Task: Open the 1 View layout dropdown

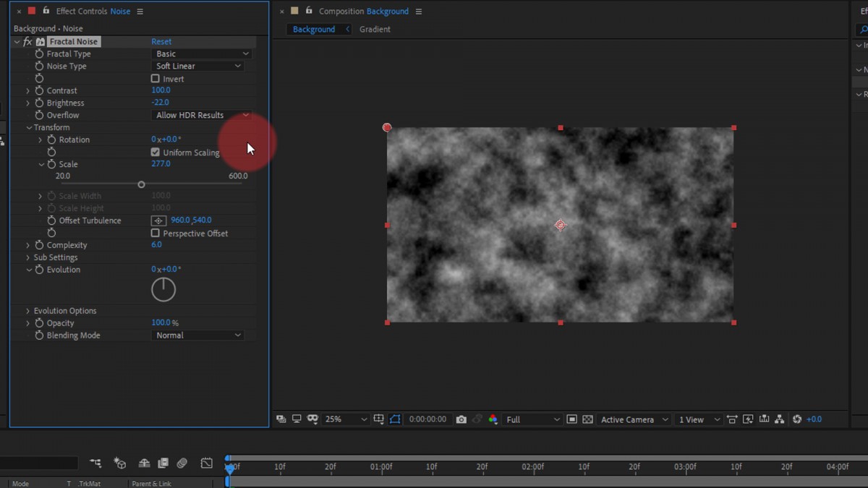Action: tap(699, 419)
